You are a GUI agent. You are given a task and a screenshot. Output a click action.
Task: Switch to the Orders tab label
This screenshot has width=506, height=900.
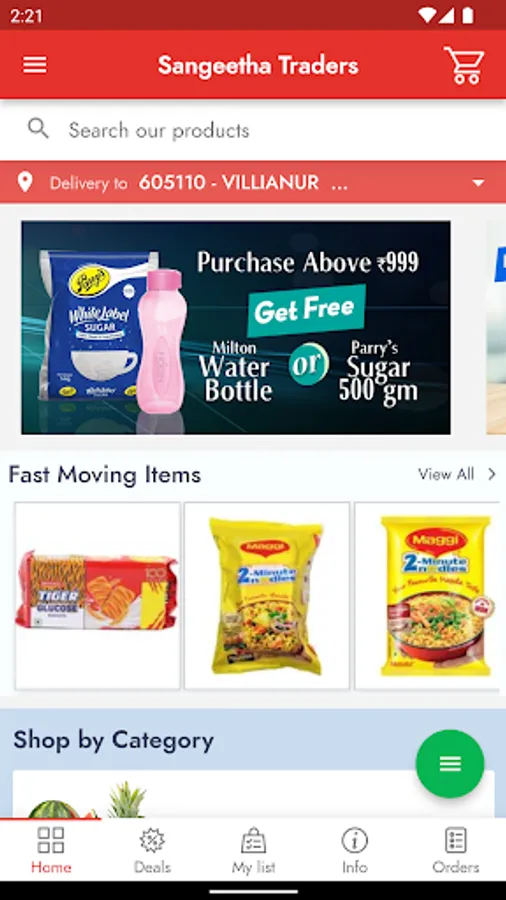(456, 867)
